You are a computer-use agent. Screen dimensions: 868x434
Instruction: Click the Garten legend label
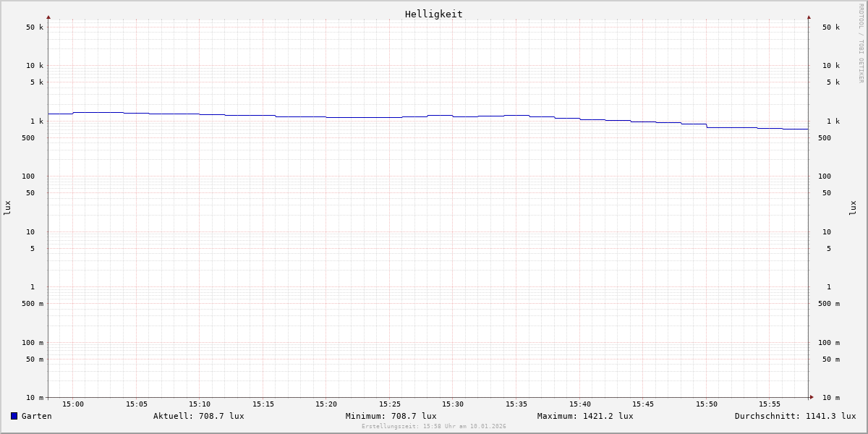pyautogui.click(x=36, y=416)
